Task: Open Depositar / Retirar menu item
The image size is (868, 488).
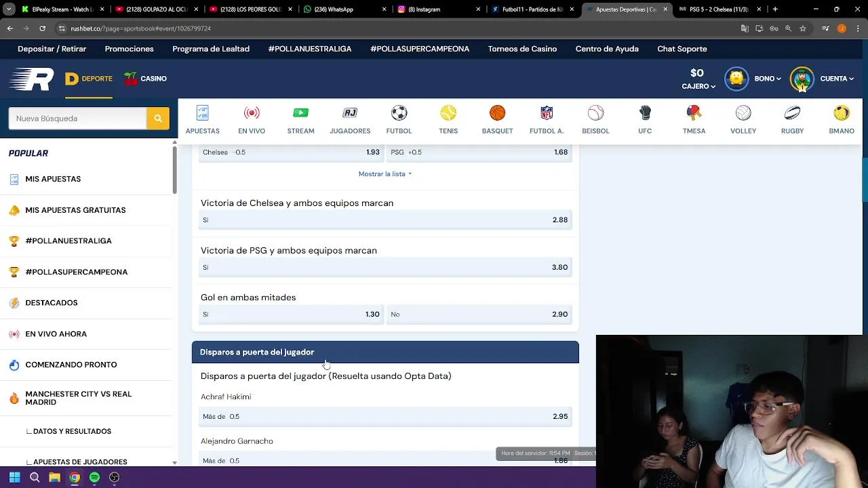Action: (x=52, y=49)
